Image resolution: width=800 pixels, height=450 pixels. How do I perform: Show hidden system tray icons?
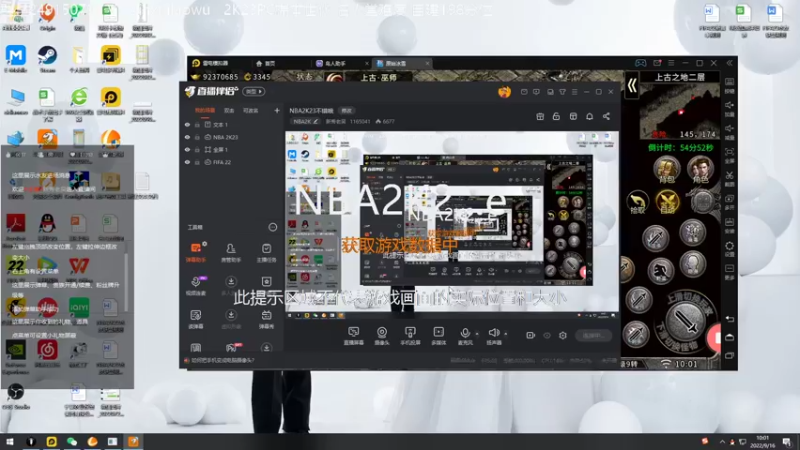(722, 441)
